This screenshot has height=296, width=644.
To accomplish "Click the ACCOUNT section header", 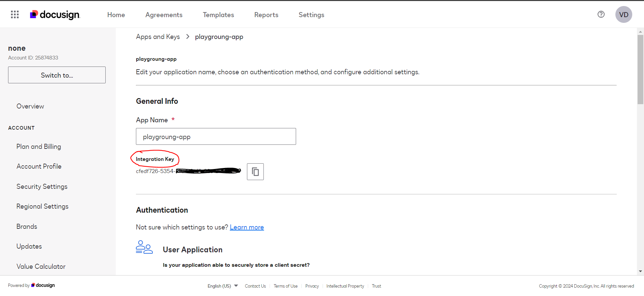I will 22,128.
